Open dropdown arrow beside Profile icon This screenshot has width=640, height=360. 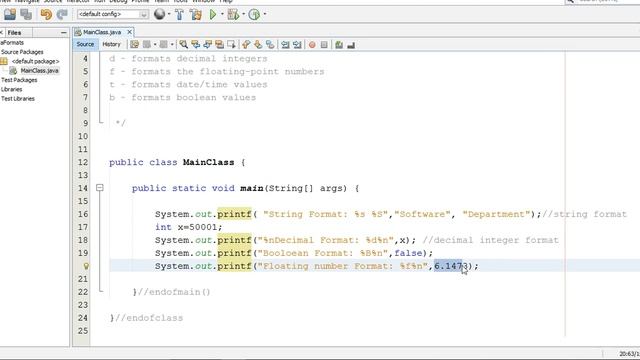(264, 14)
